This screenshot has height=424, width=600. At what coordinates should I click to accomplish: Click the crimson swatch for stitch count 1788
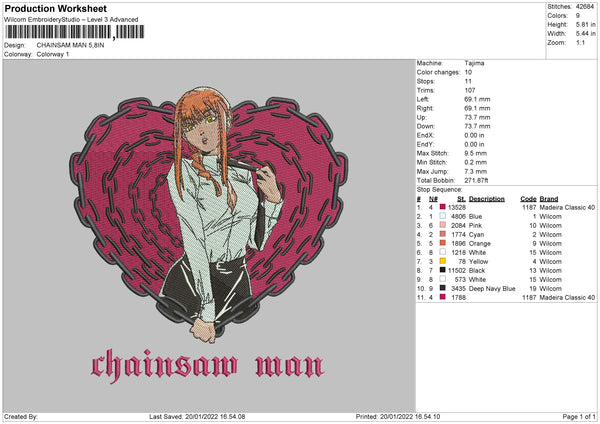click(x=442, y=297)
